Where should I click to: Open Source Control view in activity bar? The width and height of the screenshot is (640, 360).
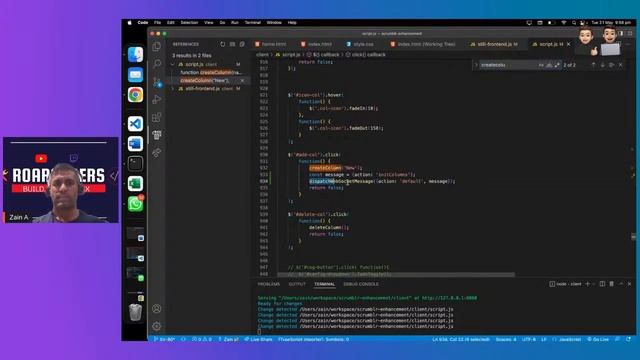tap(157, 82)
